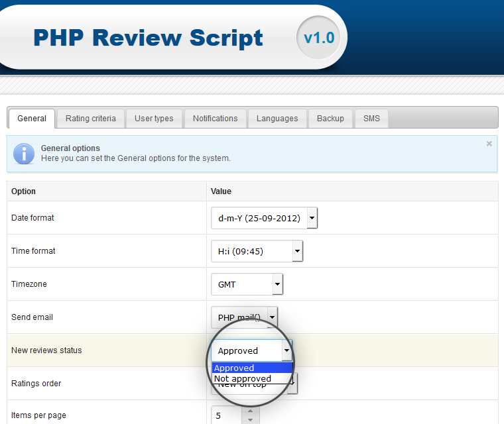Click the General options heading text
Image resolution: width=504 pixels, height=424 pixels.
click(x=70, y=148)
